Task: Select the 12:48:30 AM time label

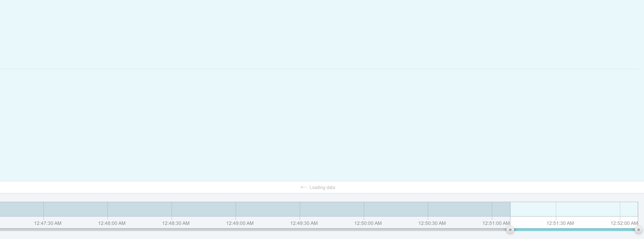Action: coord(176,223)
